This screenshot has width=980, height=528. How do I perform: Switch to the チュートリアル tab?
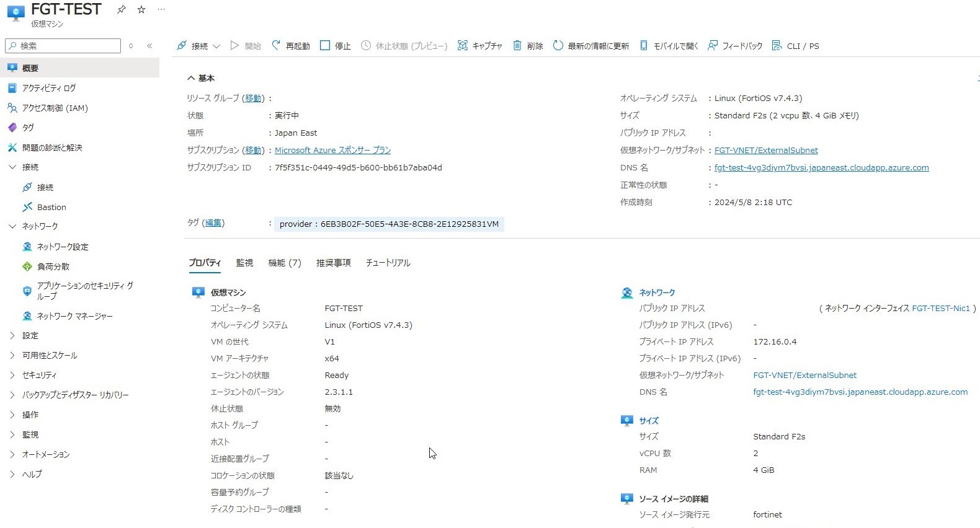(388, 263)
